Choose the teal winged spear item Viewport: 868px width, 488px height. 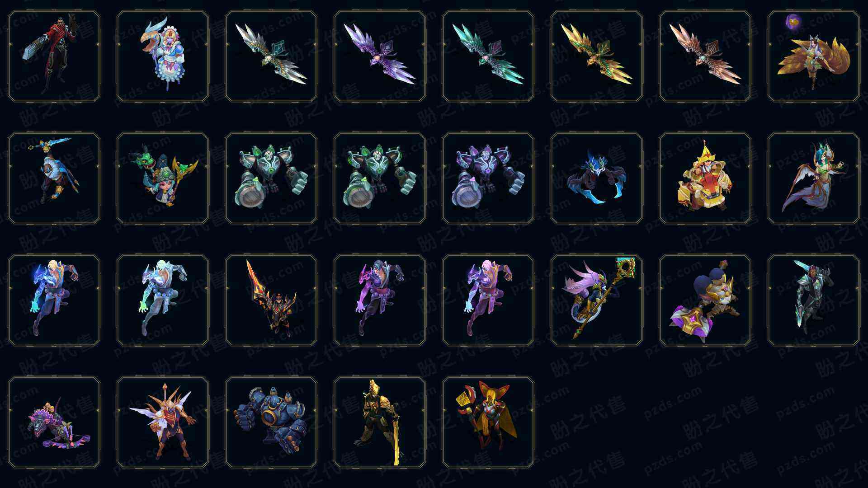[x=488, y=56]
